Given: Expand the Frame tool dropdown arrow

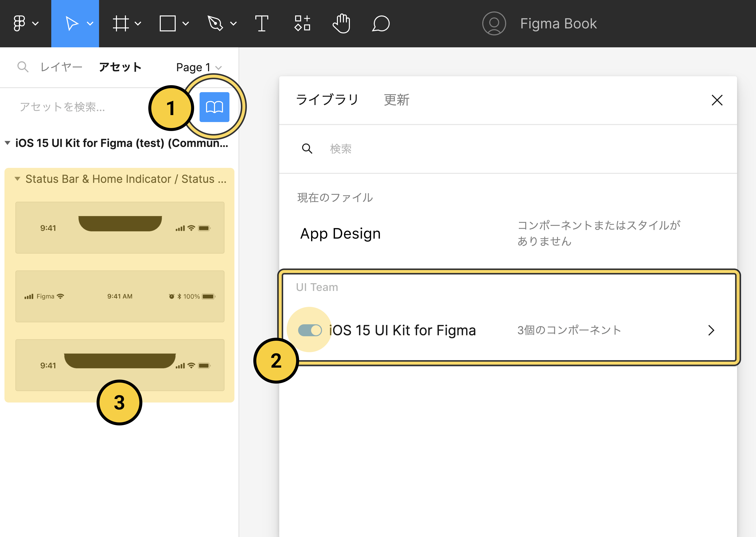Looking at the screenshot, I should coord(138,23).
